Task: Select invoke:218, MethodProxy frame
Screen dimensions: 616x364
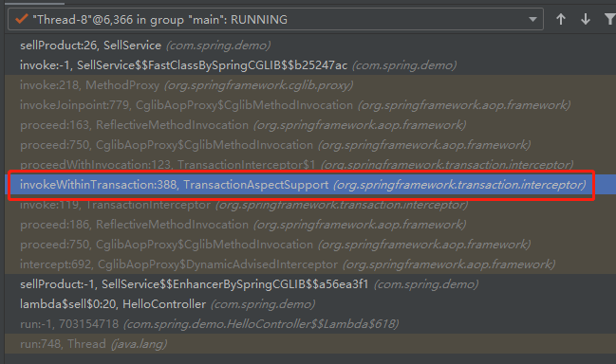Action: (x=310, y=85)
